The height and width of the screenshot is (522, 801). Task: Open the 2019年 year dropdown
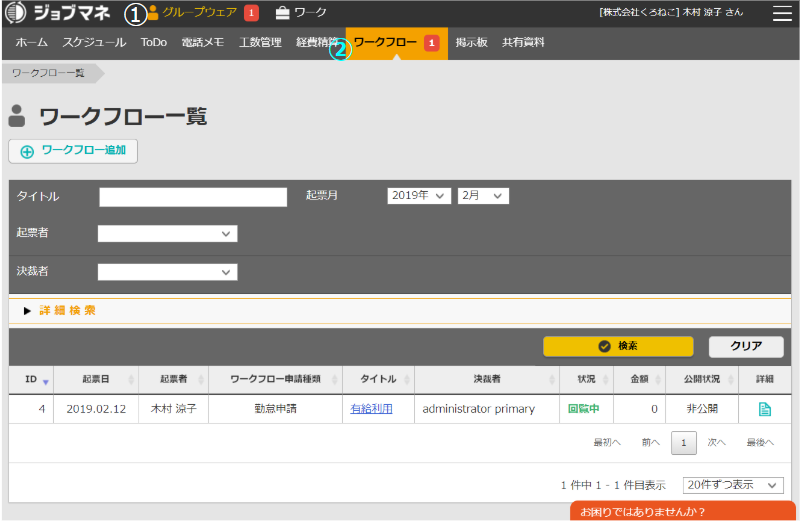tap(419, 196)
